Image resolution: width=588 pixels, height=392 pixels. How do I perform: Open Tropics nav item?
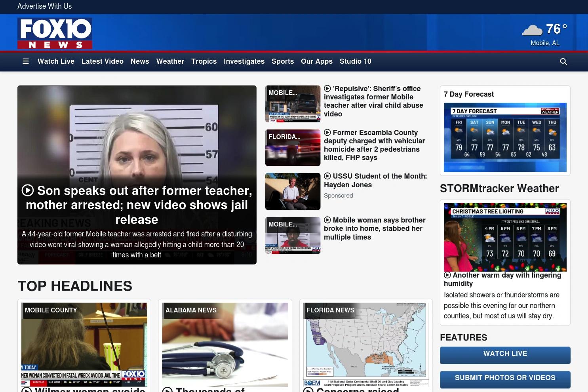pyautogui.click(x=204, y=61)
